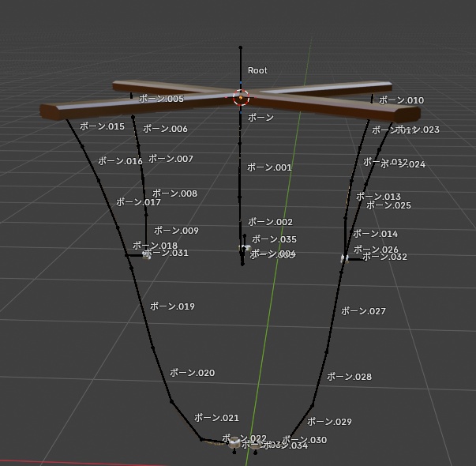Select bone ボーン.014 on right chain
This screenshot has width=476, height=466.
coord(375,234)
